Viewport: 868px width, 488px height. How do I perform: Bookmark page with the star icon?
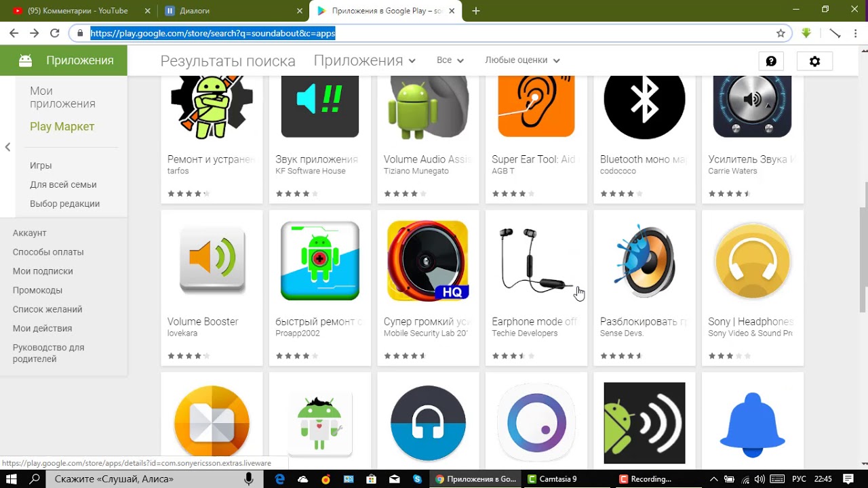[781, 33]
